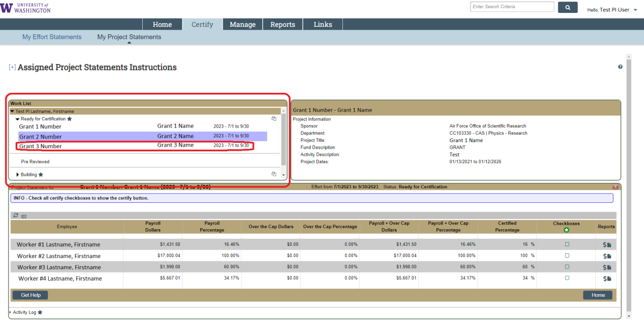The image size is (644, 322).
Task: Check the certify checkbox for Worker #2
Action: [567, 255]
